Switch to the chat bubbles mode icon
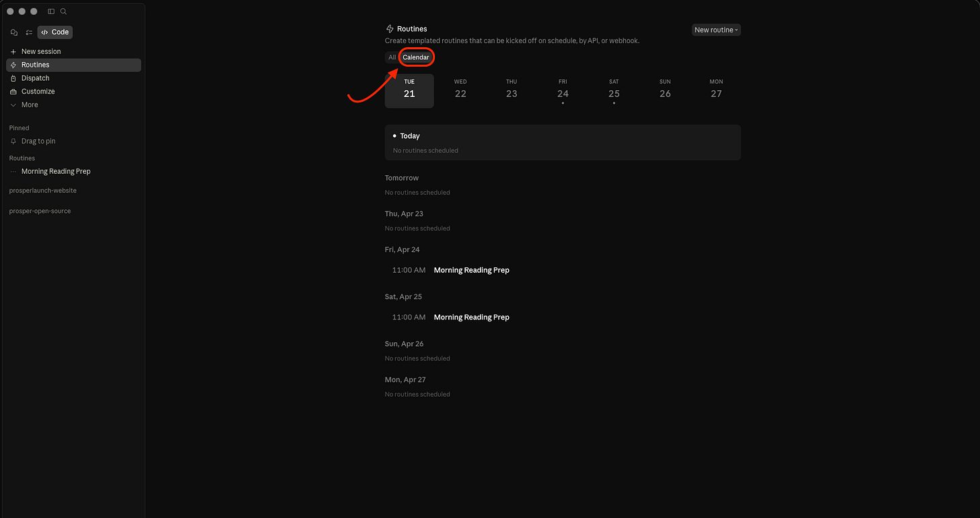 click(14, 32)
